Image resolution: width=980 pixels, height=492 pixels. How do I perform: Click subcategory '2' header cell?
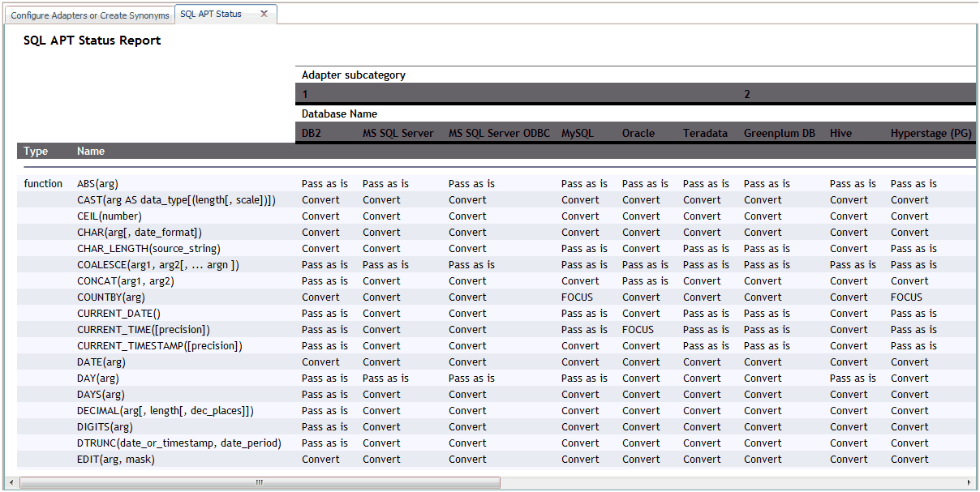(x=747, y=94)
